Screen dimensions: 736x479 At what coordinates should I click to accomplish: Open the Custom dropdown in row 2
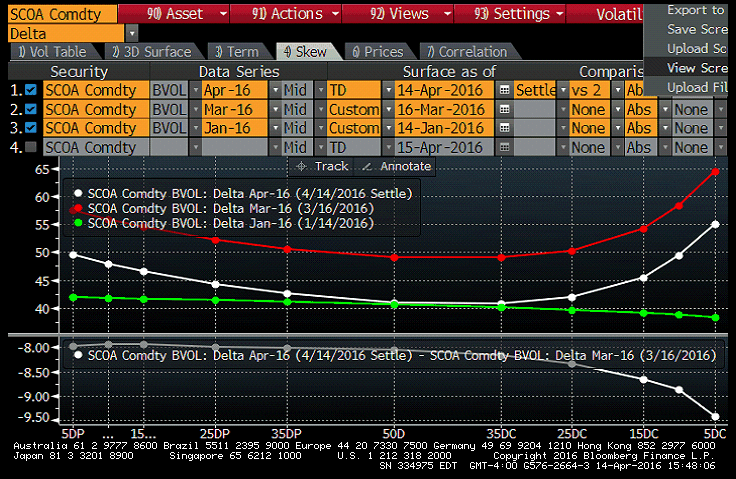pos(388,109)
